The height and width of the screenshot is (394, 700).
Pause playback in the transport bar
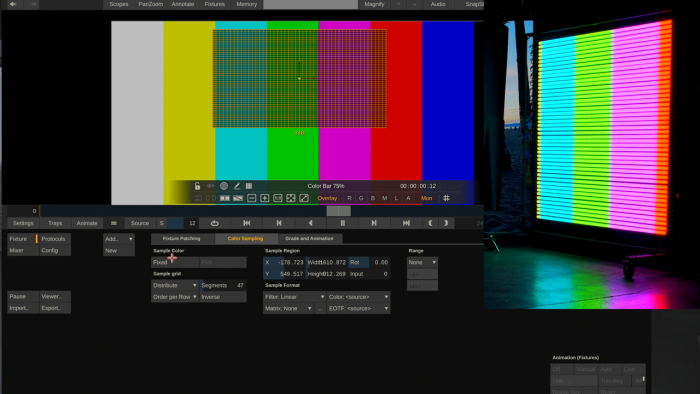pos(343,223)
